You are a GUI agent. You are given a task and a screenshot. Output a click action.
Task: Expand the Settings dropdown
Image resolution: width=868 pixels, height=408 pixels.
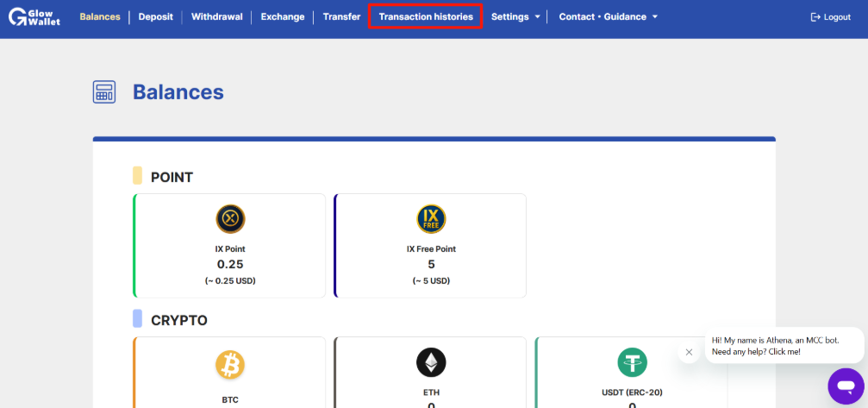515,16
